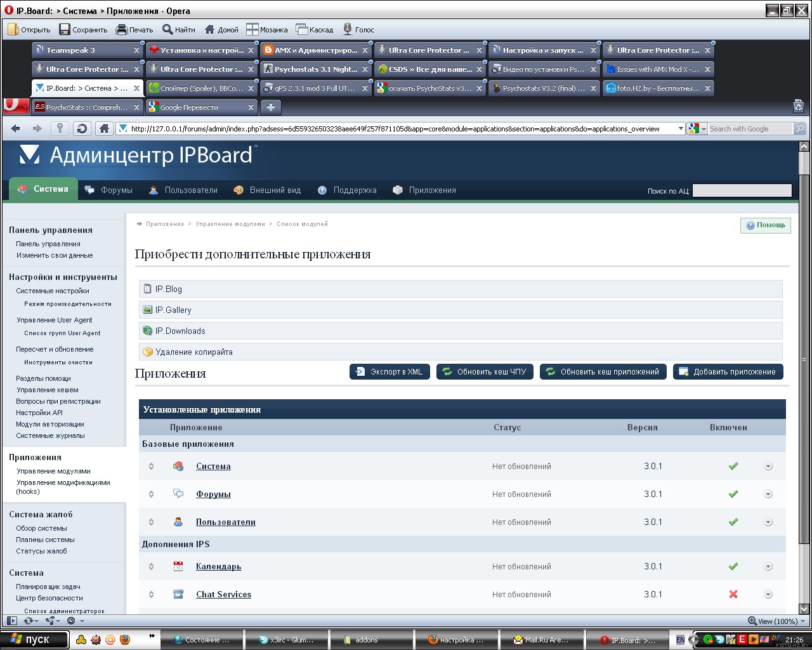
Task: Click the Обновить кеш ЧПУ button
Action: 485,372
